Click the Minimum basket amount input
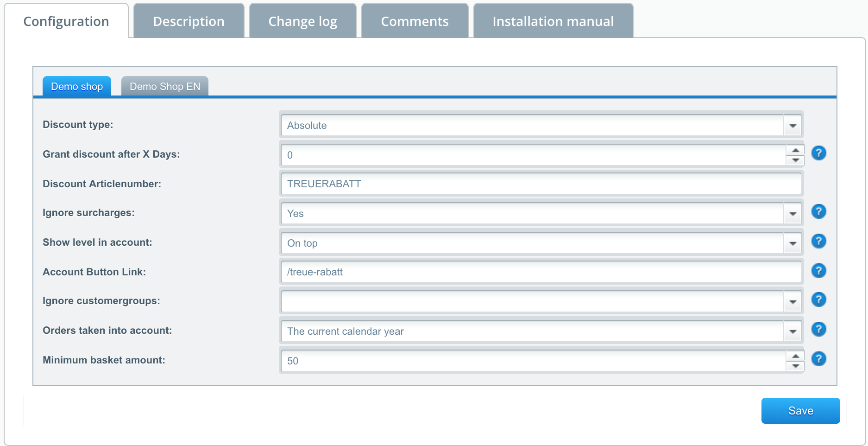Viewport: 868px width, 446px height. 533,361
